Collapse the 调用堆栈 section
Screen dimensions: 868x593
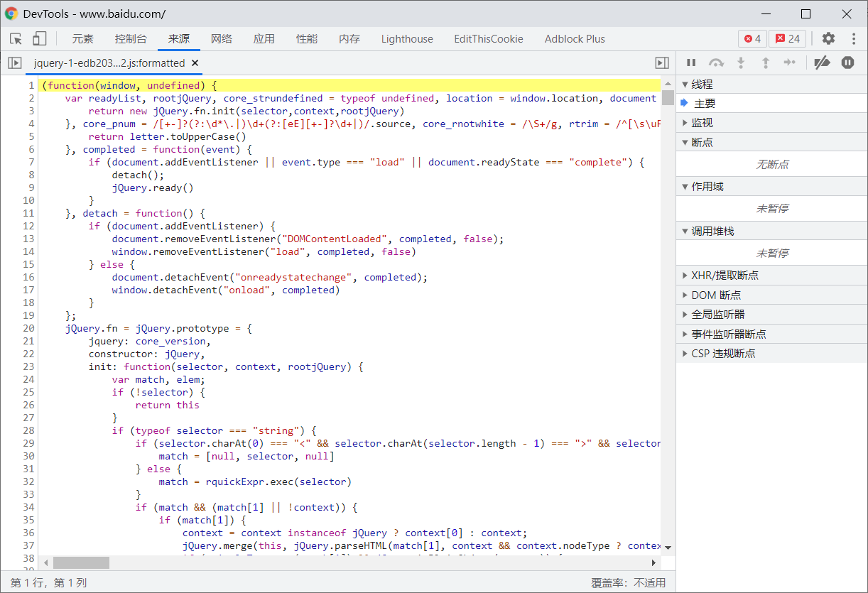coord(771,231)
